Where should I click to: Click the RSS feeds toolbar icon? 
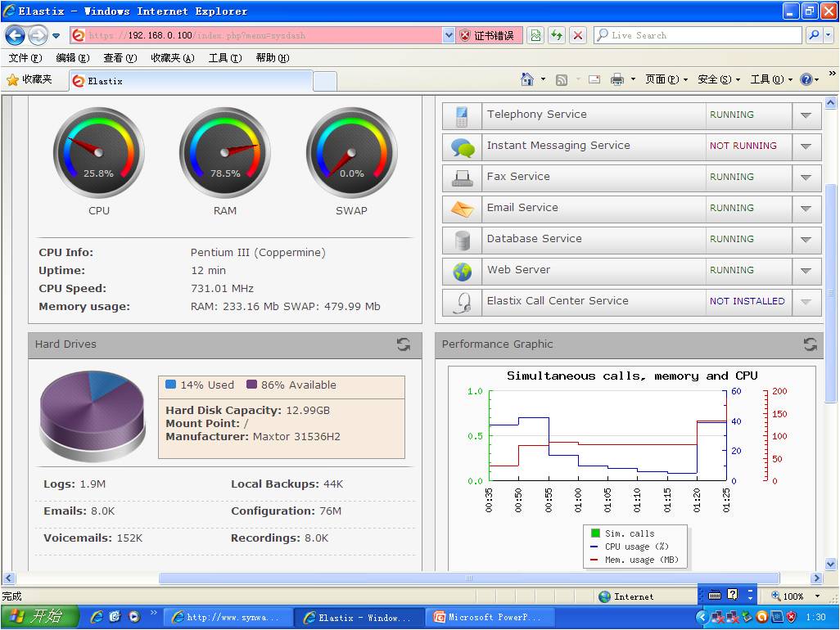(562, 79)
